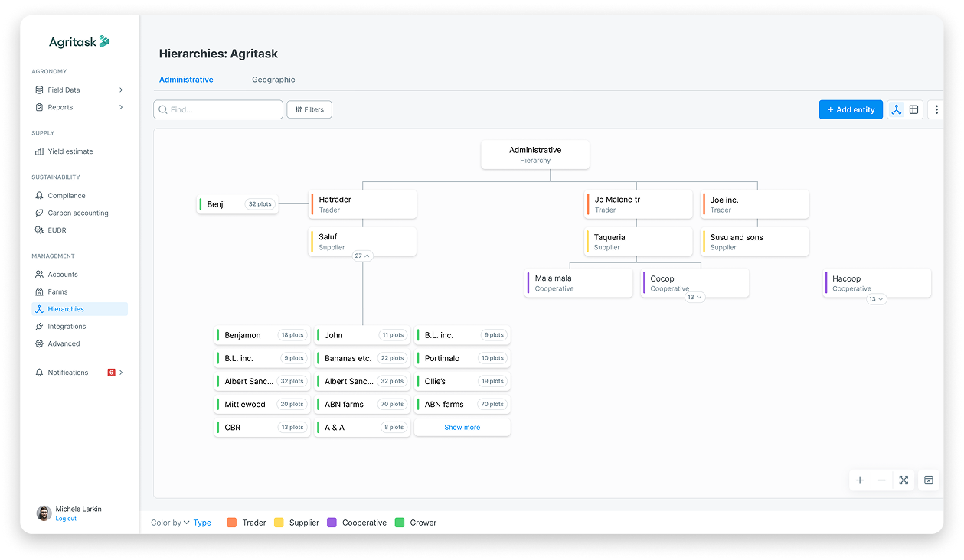Click the archive panel icon beside zoom controls

coord(929,480)
